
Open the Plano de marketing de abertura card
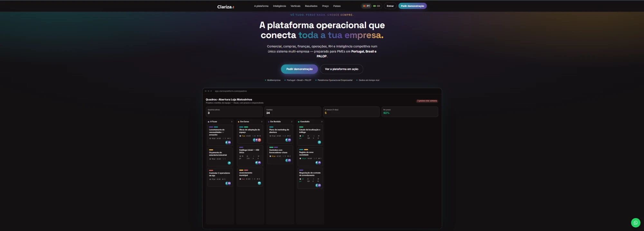pos(280,134)
